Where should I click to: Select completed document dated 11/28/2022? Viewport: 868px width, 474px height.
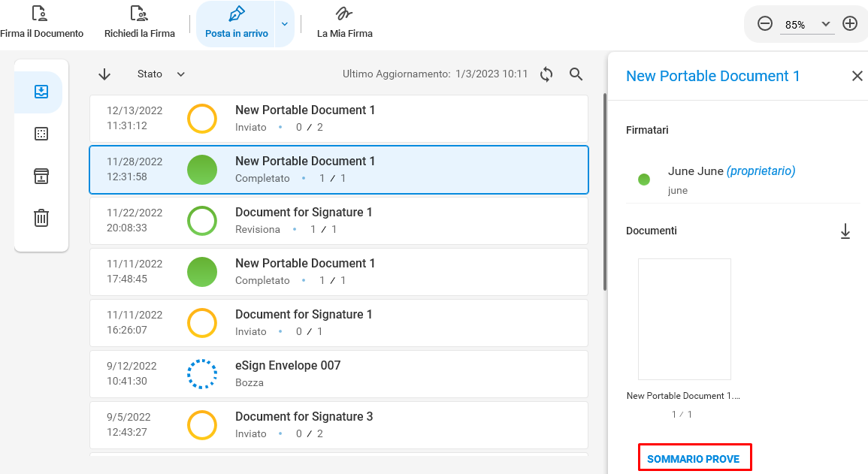tap(339, 170)
